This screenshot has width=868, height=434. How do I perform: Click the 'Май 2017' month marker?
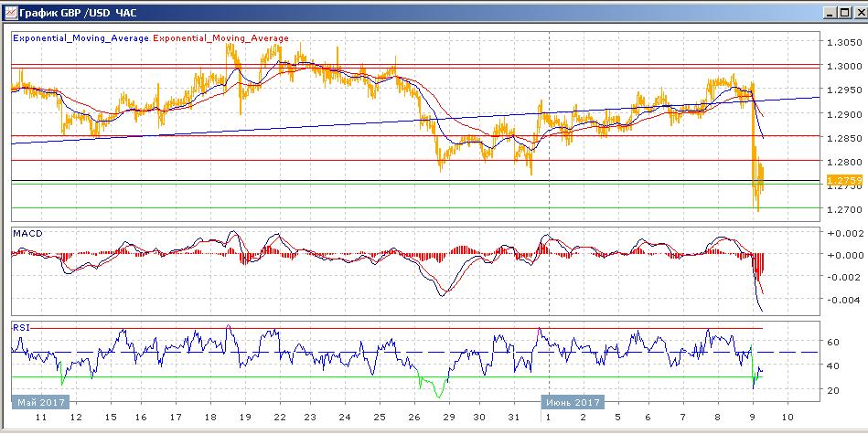(40, 401)
